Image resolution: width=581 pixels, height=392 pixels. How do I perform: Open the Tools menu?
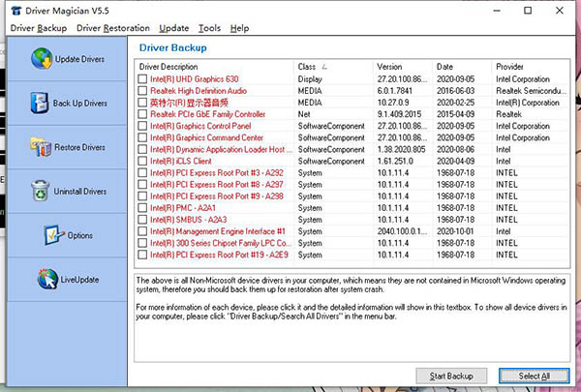coord(209,28)
